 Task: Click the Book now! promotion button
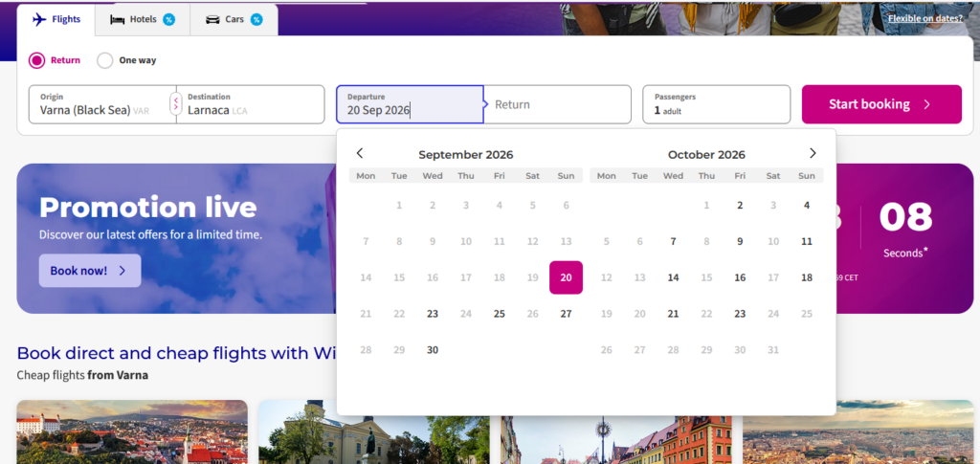[x=89, y=271]
